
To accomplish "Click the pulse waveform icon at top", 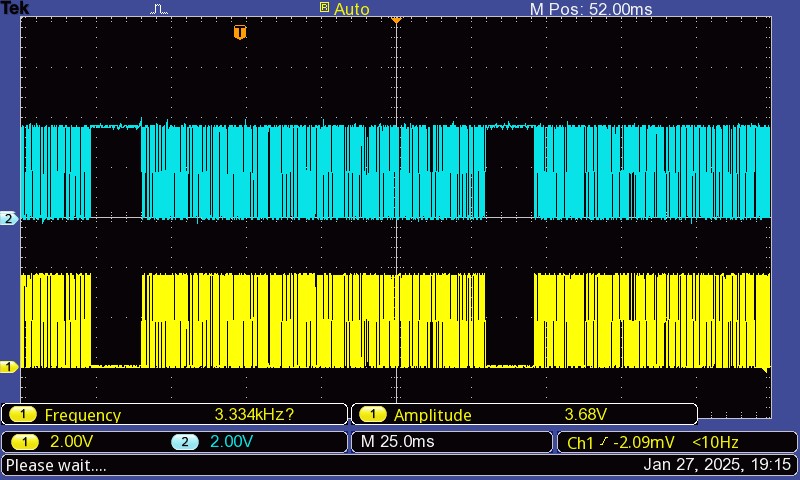I will pyautogui.click(x=160, y=9).
